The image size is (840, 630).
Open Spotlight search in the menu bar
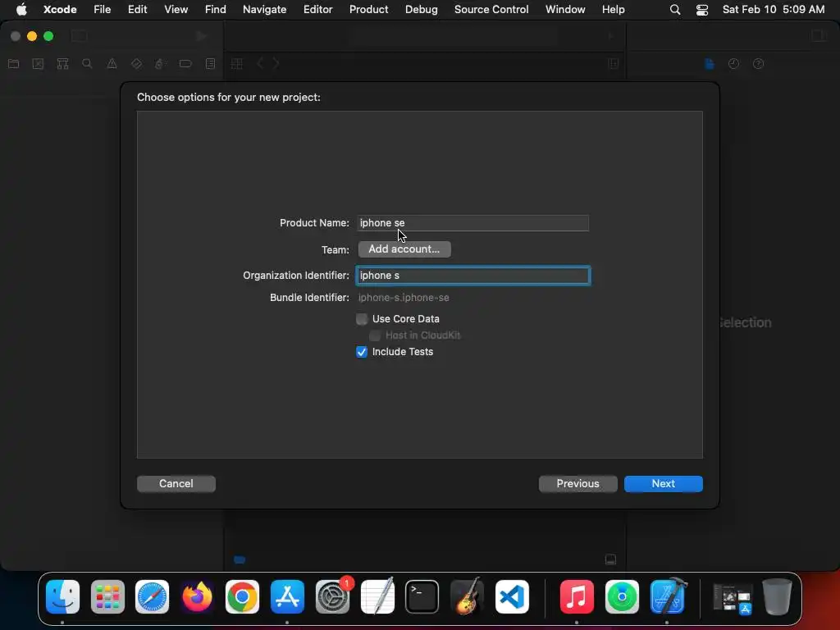675,10
